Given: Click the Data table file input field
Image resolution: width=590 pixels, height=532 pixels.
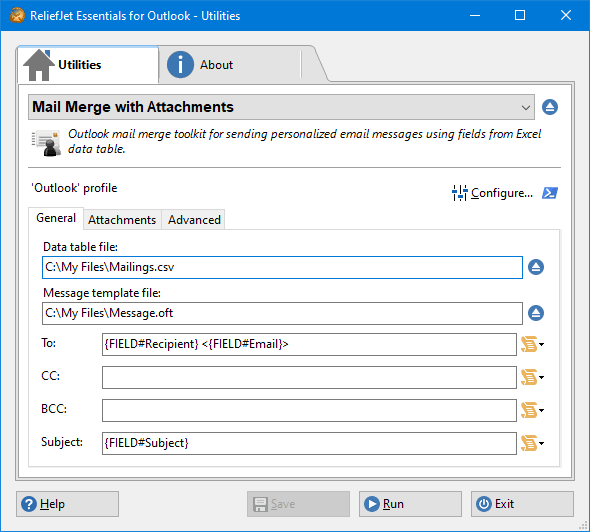Looking at the screenshot, I should click(282, 268).
